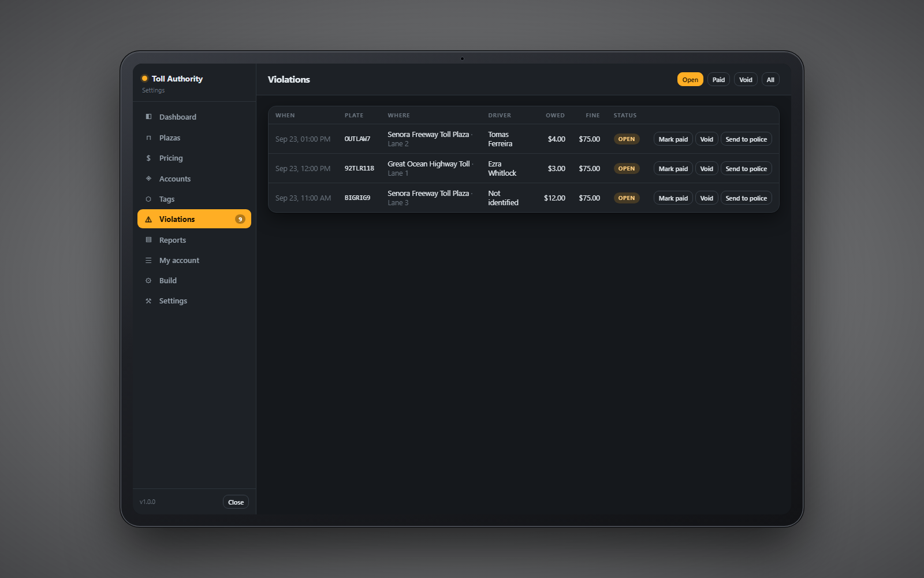924x578 pixels.
Task: Show All violations
Action: [x=770, y=80]
